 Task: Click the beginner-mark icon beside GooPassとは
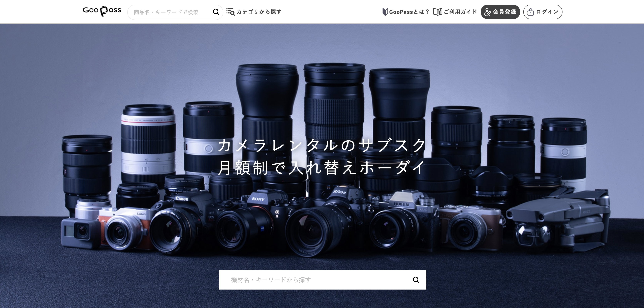(385, 12)
